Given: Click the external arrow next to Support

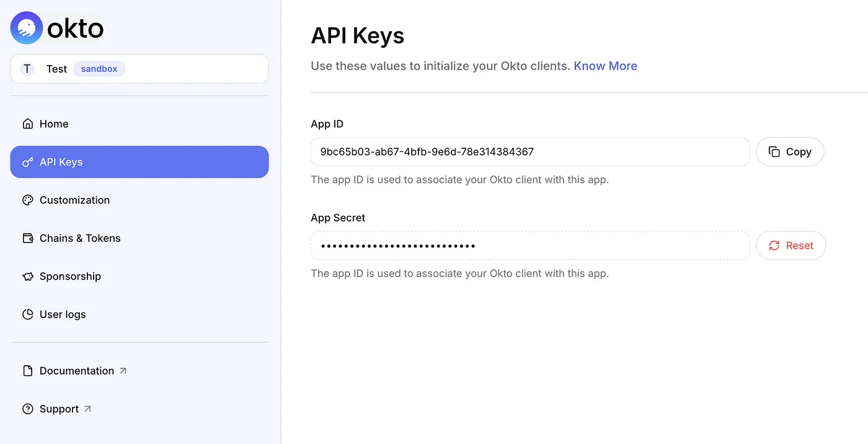Looking at the screenshot, I should click(x=87, y=409).
